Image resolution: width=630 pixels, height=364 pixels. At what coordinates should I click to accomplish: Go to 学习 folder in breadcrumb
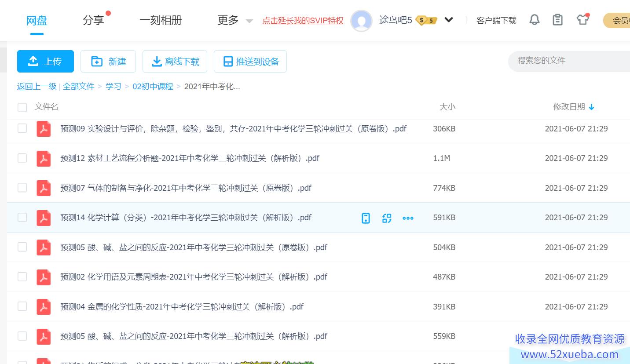pyautogui.click(x=114, y=86)
